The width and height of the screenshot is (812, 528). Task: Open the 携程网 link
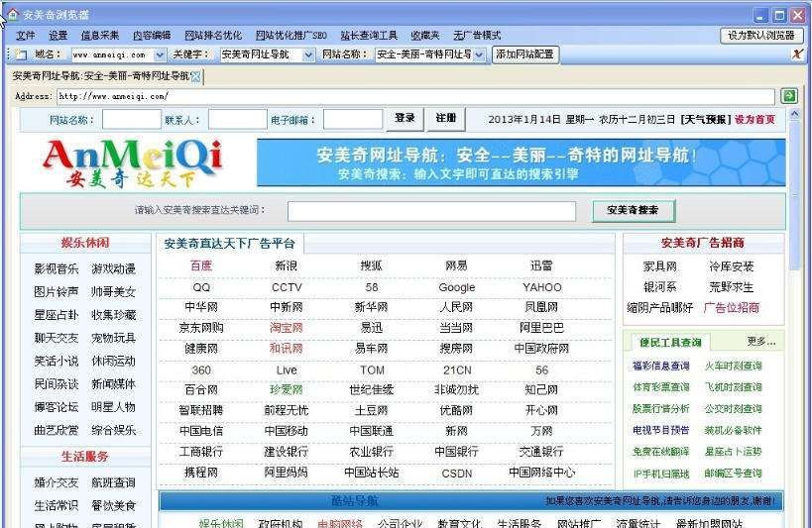pos(201,473)
